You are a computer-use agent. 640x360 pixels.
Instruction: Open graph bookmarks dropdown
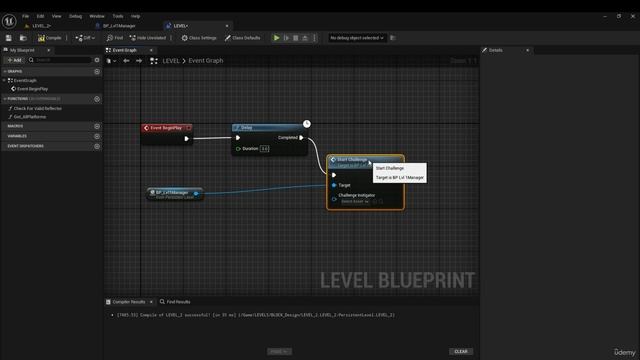tap(111, 61)
